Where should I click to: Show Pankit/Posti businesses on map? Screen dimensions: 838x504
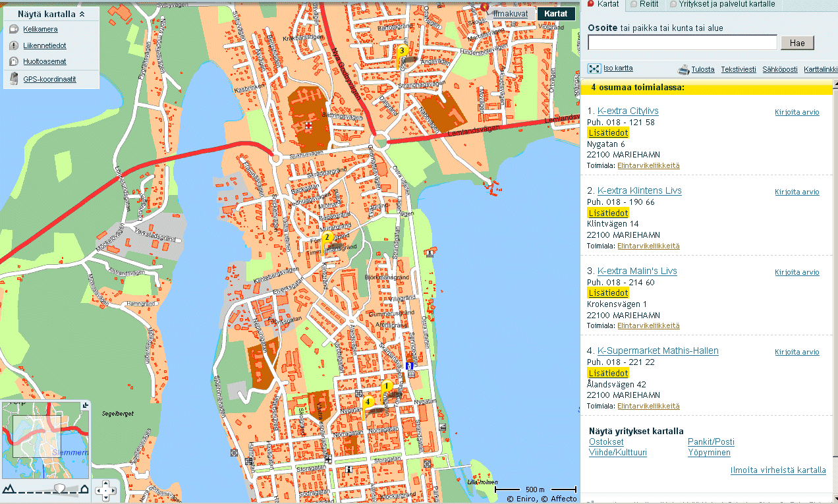[711, 442]
